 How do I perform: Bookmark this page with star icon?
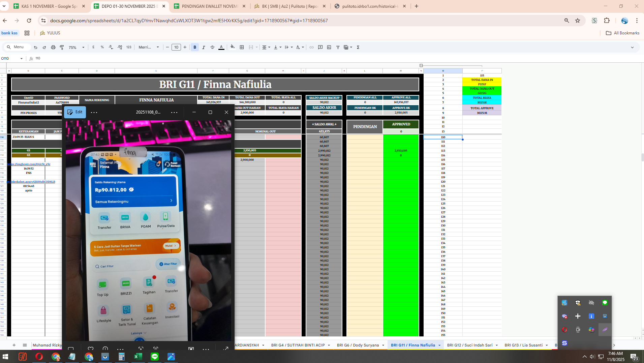coord(578,21)
